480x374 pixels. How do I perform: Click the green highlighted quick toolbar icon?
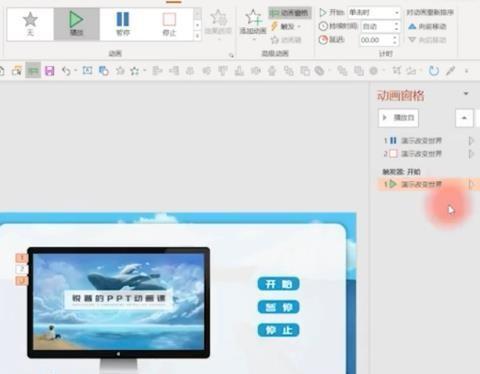[x=33, y=71]
